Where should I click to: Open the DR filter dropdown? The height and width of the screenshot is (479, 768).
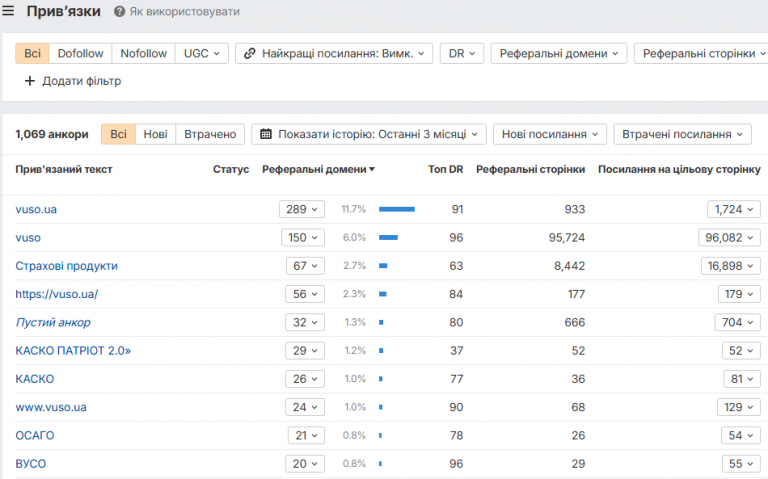click(x=462, y=53)
